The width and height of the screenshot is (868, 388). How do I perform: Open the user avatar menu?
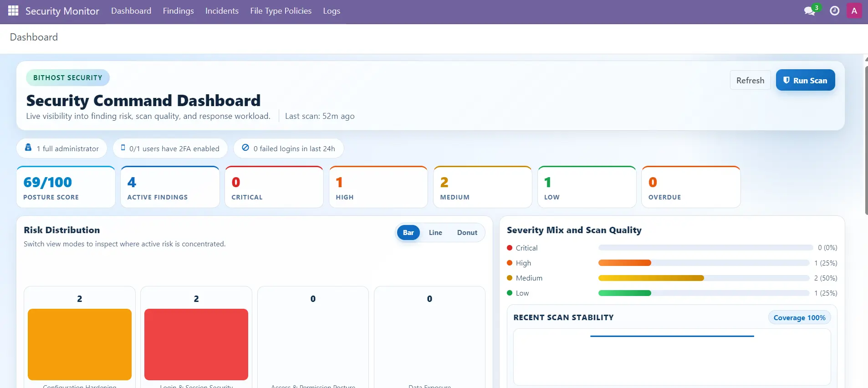click(x=854, y=10)
